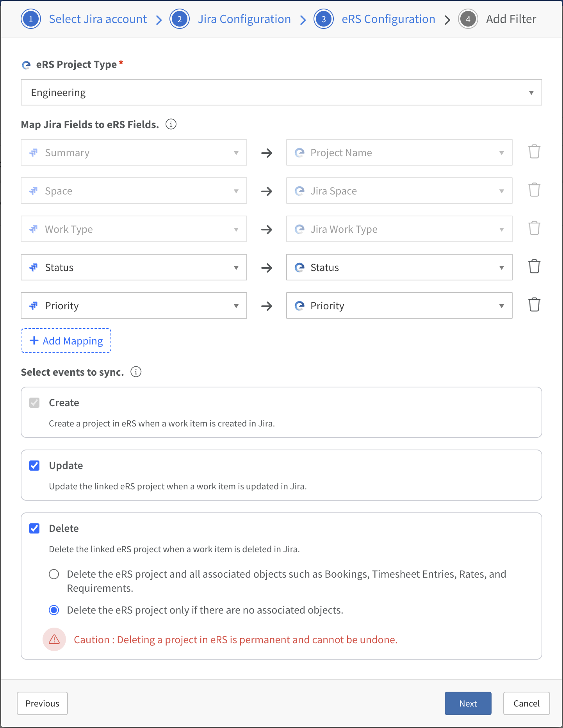563x728 pixels.
Task: Click eRS logo beside eRS Project Type
Action: point(26,65)
